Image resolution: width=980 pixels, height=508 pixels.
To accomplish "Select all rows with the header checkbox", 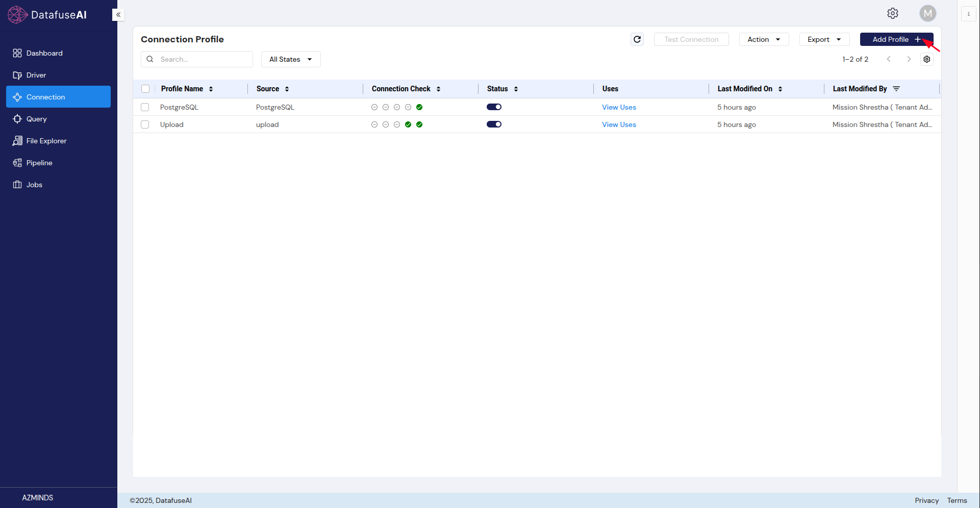I will [x=145, y=88].
